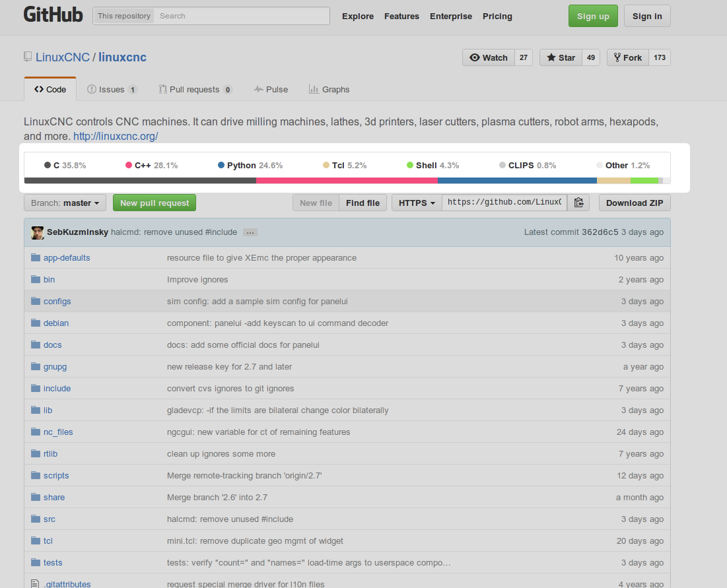Click the C++ pink language dot
Screen dimensions: 727x588
[x=129, y=165]
